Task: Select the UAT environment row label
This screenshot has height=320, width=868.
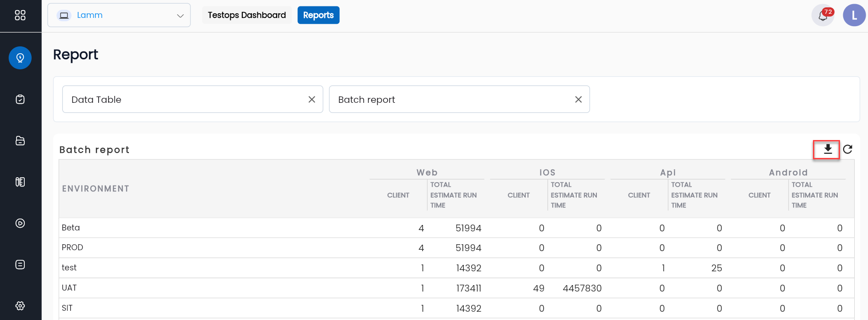Action: tap(69, 288)
